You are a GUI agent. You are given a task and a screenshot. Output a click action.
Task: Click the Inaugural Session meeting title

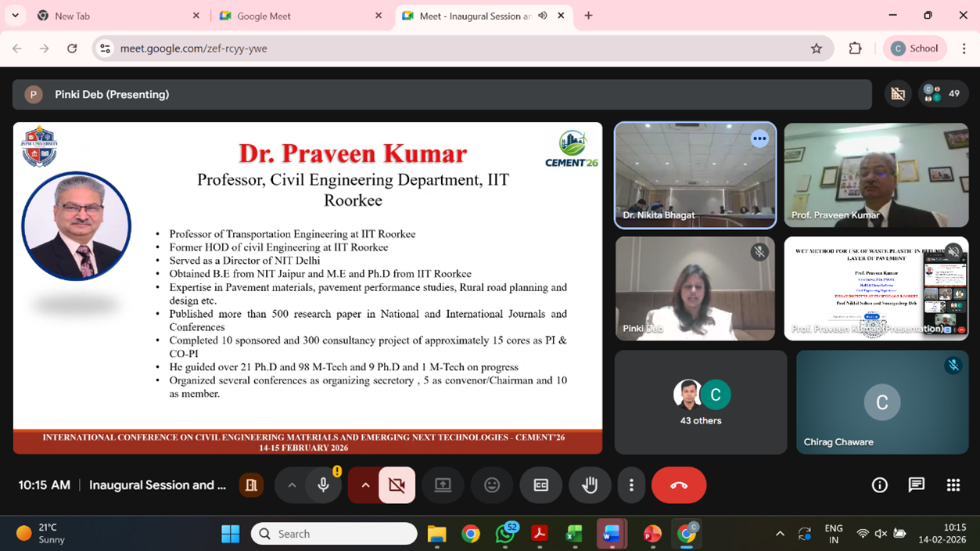click(157, 485)
